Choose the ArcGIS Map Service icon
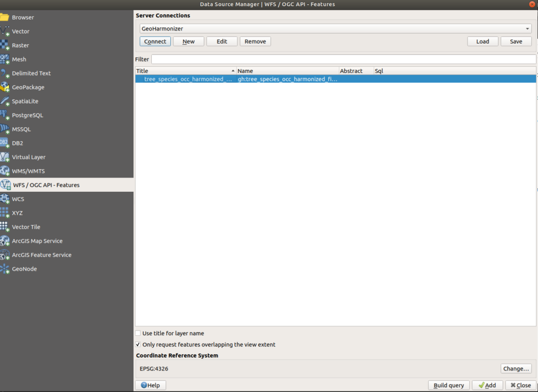The image size is (538, 392). click(4, 241)
